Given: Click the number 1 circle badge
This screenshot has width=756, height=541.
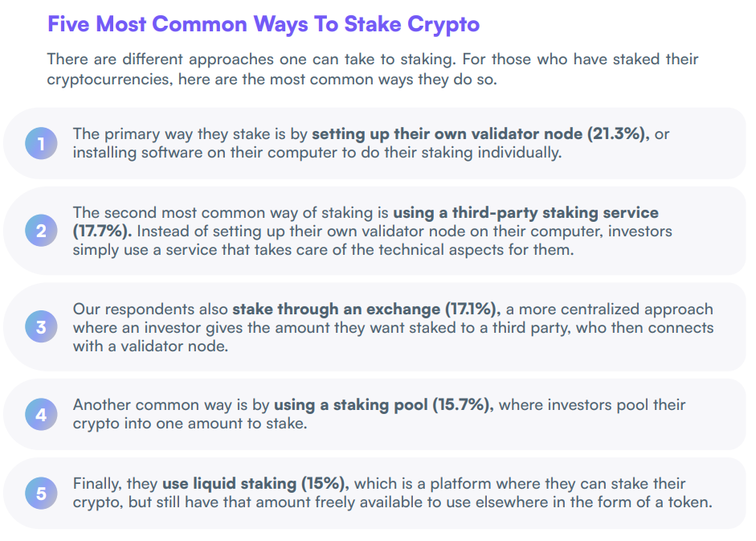Looking at the screenshot, I should click(42, 143).
